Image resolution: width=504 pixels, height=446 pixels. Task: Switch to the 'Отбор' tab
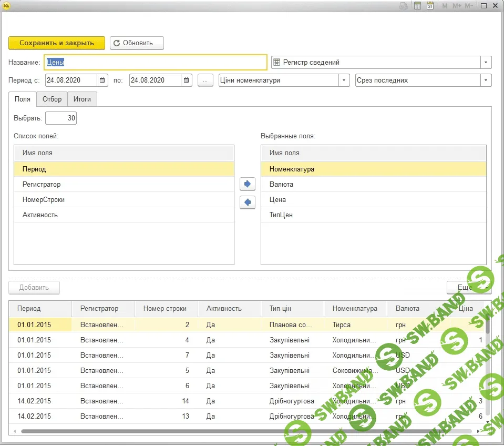pos(52,99)
